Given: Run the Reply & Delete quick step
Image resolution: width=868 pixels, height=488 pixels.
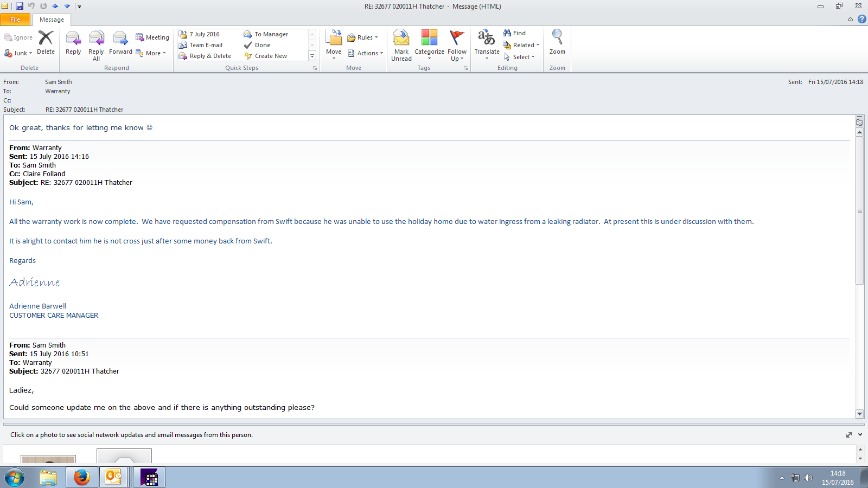Looking at the screenshot, I should pyautogui.click(x=210, y=56).
